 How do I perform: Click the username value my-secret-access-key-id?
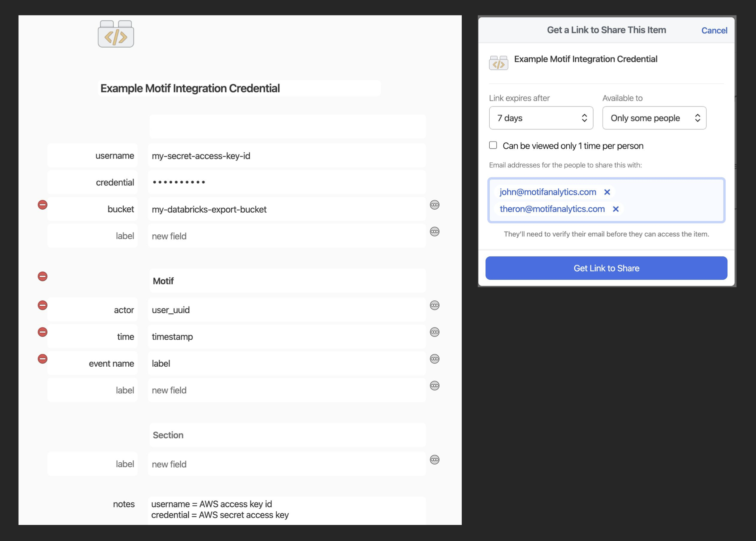pyautogui.click(x=287, y=156)
